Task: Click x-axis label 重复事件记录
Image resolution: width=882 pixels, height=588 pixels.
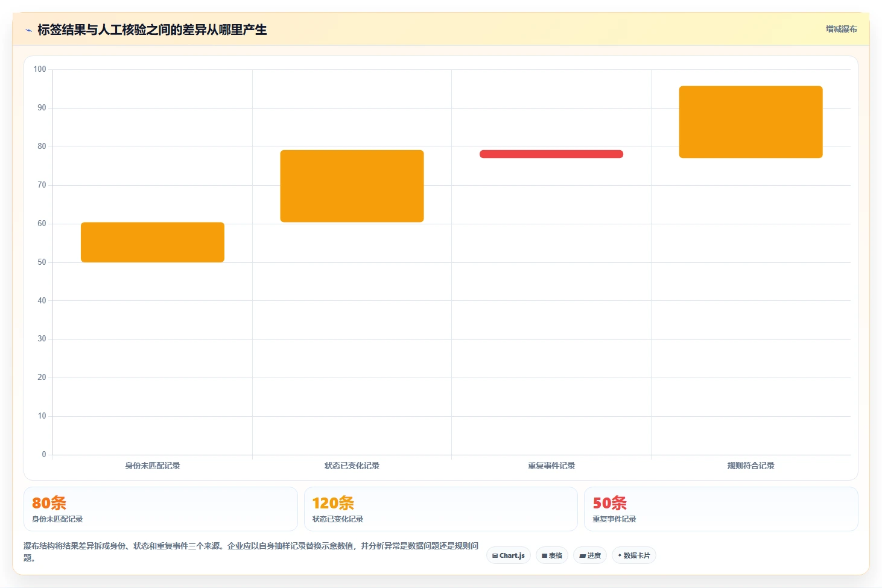Action: click(x=551, y=466)
